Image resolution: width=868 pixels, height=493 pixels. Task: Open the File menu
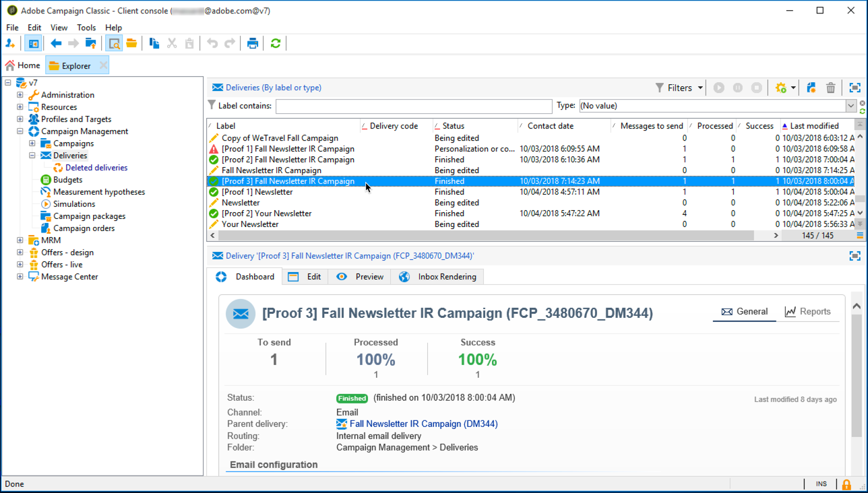pyautogui.click(x=12, y=28)
